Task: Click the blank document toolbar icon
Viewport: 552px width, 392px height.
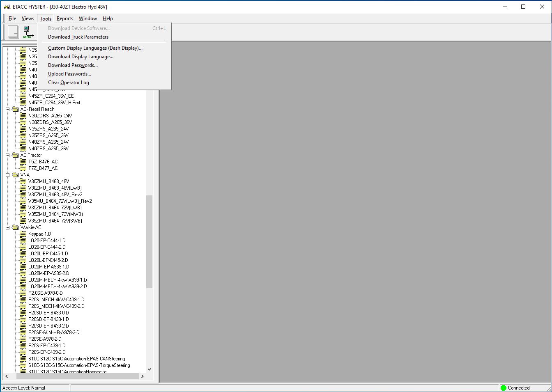Action: coord(14,32)
